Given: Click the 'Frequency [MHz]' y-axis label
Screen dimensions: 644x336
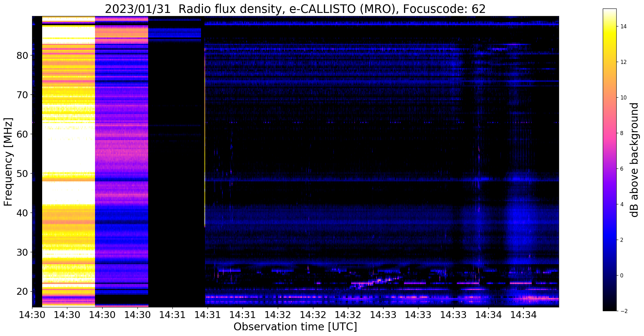Looking at the screenshot, I should 8,162.
